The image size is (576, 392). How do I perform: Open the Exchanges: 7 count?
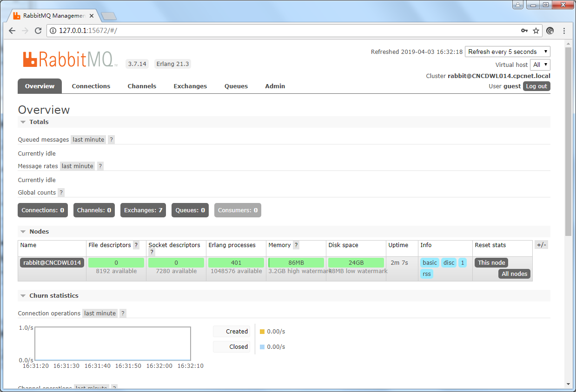[143, 210]
